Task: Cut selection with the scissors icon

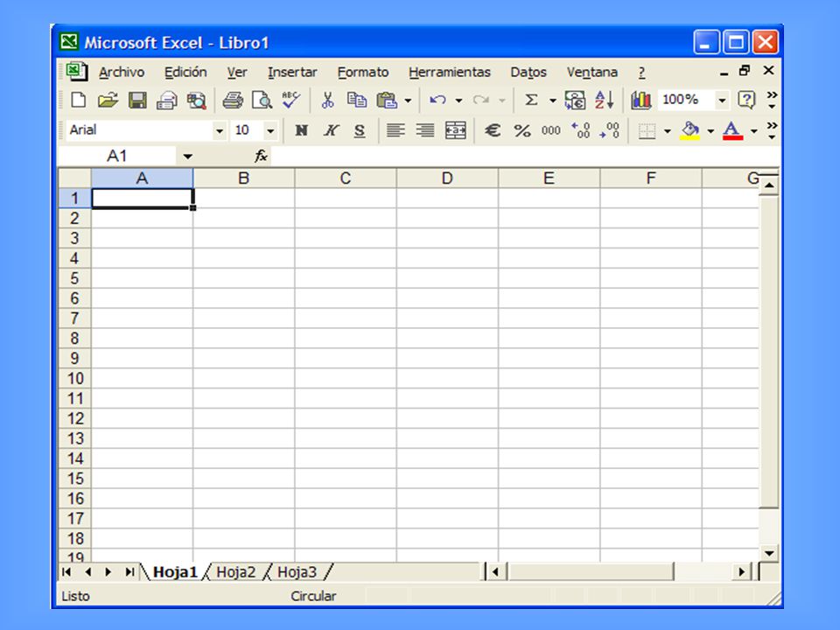Action: [x=327, y=100]
